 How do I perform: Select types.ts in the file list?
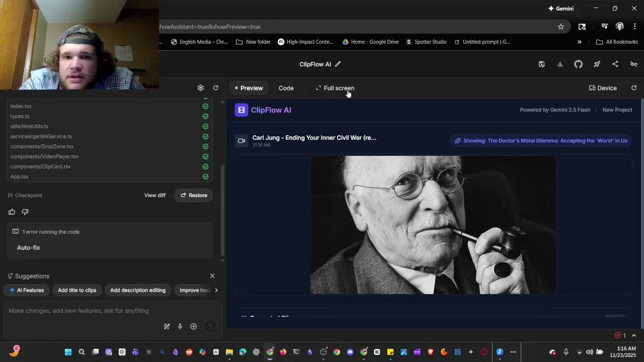109,116
